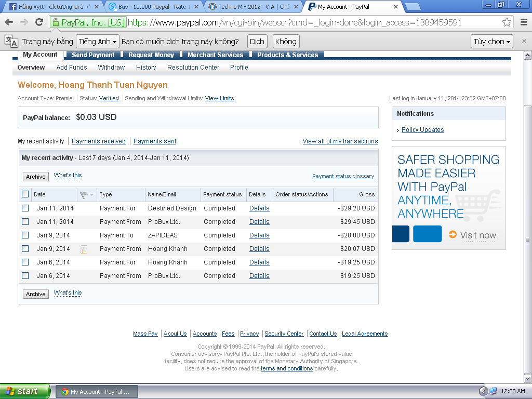Open the History submenu

click(x=146, y=68)
